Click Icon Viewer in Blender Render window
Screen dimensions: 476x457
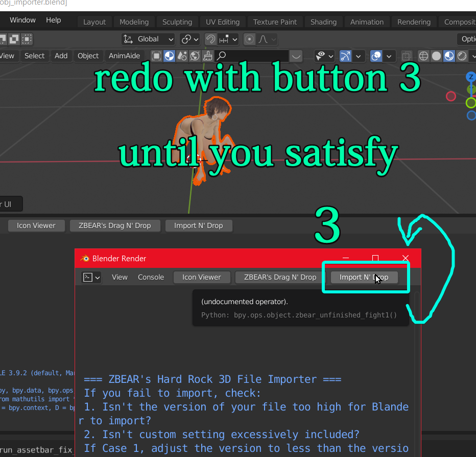[202, 277]
